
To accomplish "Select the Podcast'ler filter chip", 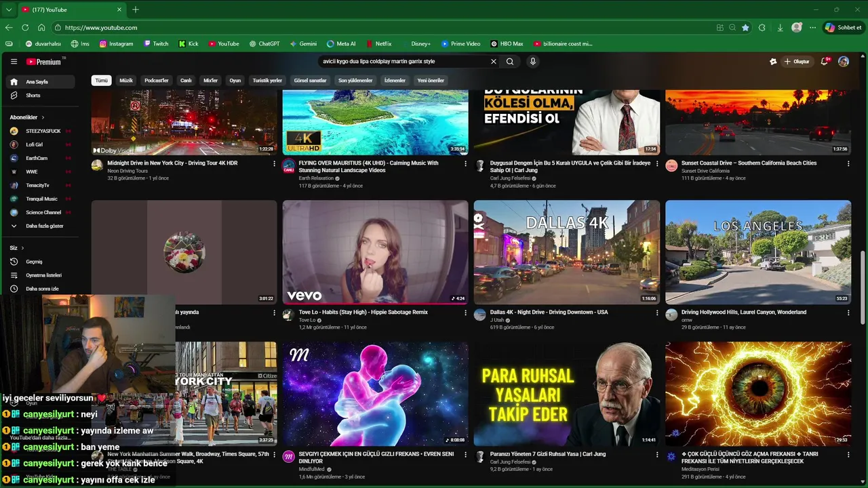I will point(156,81).
